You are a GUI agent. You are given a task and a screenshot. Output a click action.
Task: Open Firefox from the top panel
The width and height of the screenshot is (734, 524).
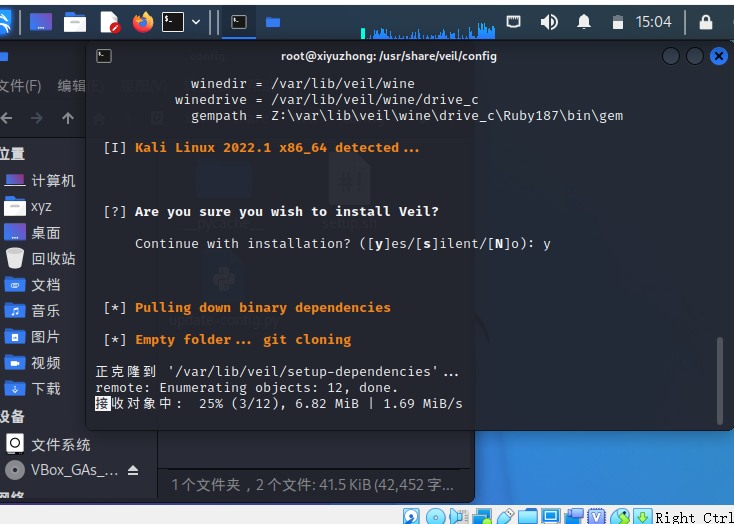(x=143, y=22)
